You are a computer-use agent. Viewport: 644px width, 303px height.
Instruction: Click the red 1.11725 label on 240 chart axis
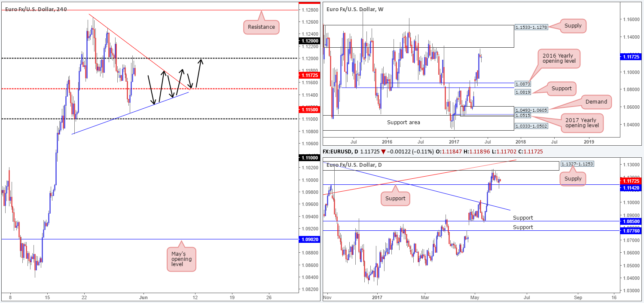[x=310, y=75]
